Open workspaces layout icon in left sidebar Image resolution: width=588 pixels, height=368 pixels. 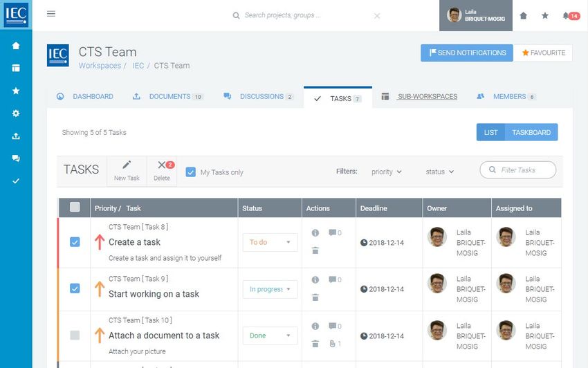pos(16,68)
